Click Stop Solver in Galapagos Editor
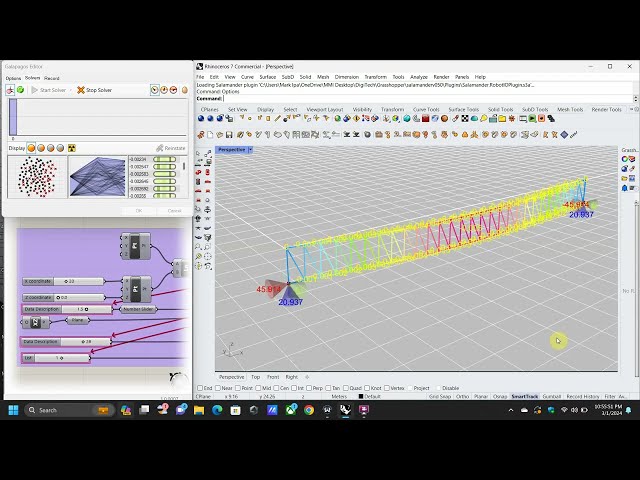The image size is (640, 480). (x=94, y=90)
